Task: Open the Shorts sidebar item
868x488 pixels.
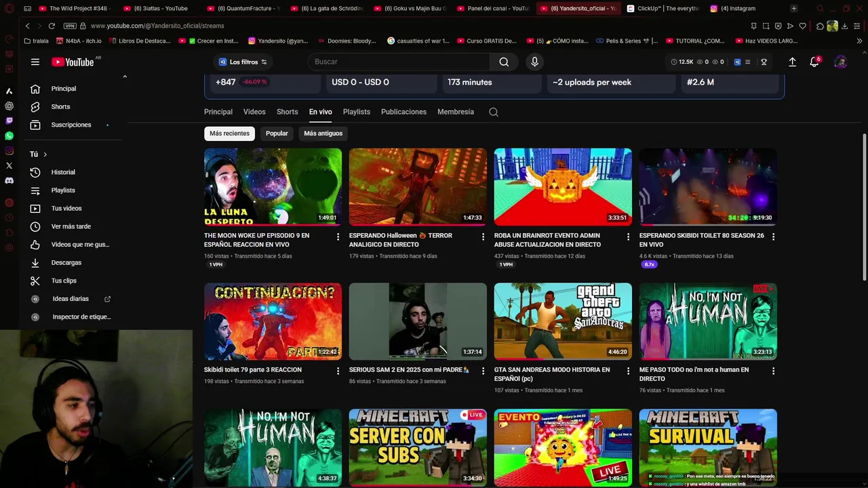Action: (x=60, y=106)
